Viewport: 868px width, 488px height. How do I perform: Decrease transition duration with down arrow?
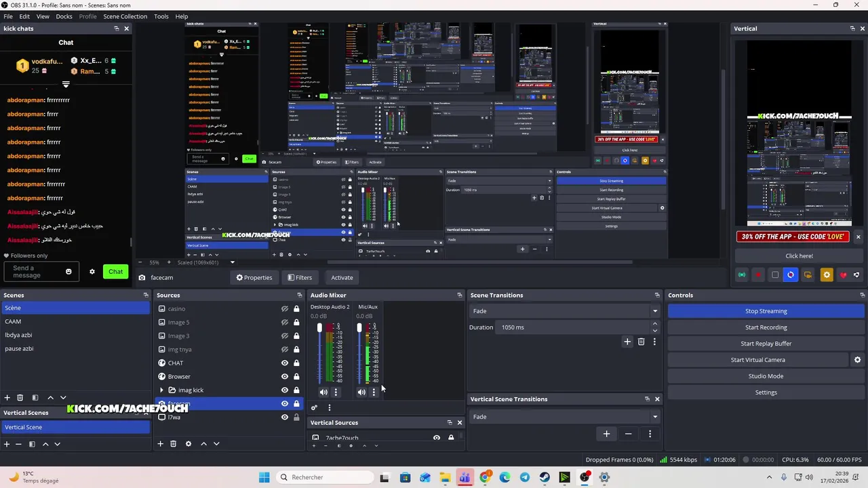654,330
